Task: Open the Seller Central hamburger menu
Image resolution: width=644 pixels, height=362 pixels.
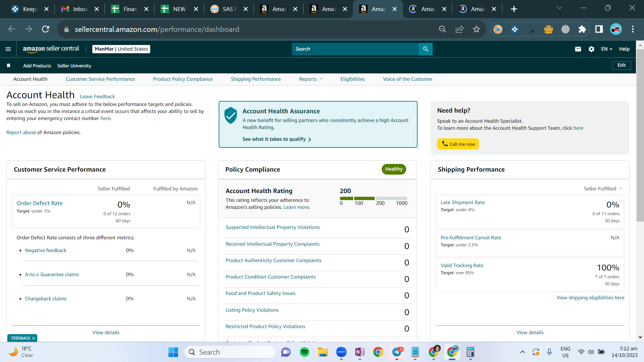Action: 8,49
